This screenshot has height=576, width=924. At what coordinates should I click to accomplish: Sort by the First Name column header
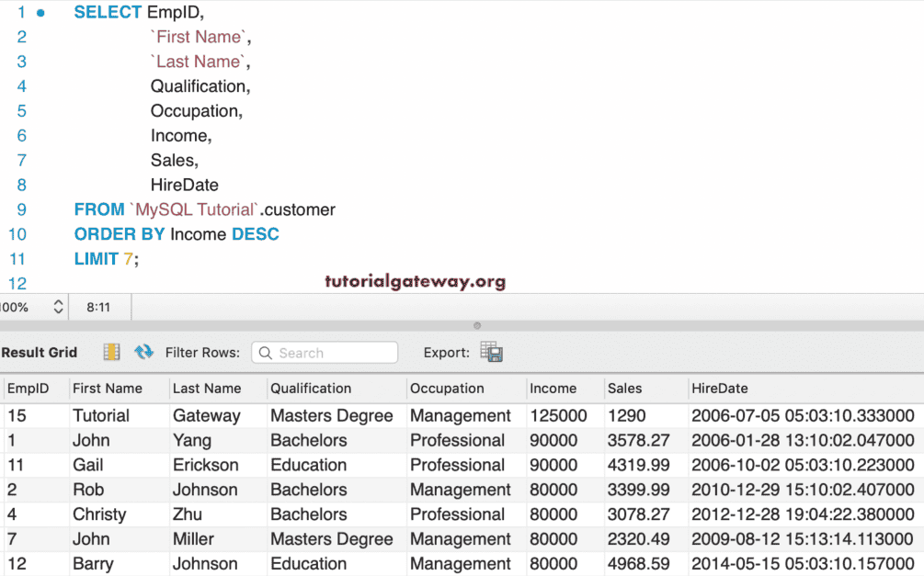click(x=108, y=388)
